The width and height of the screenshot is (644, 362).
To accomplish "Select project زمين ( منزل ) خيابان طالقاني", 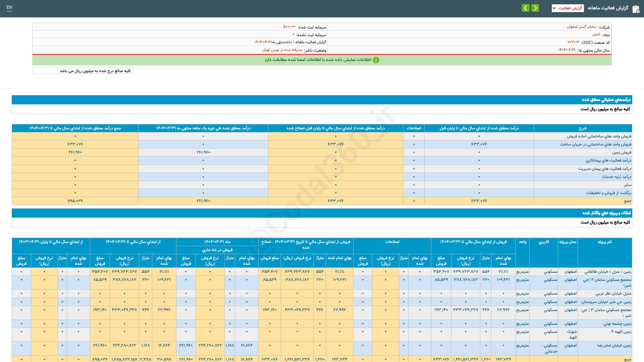I will tap(608, 272).
